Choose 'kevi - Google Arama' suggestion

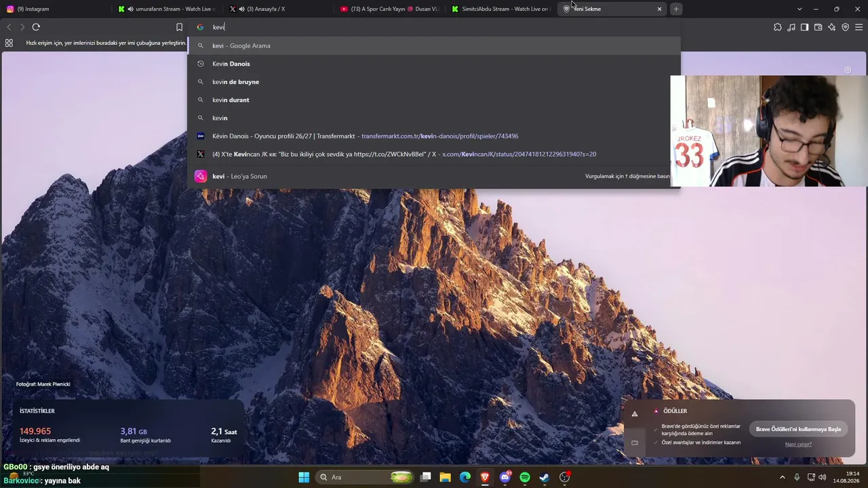[434, 45]
